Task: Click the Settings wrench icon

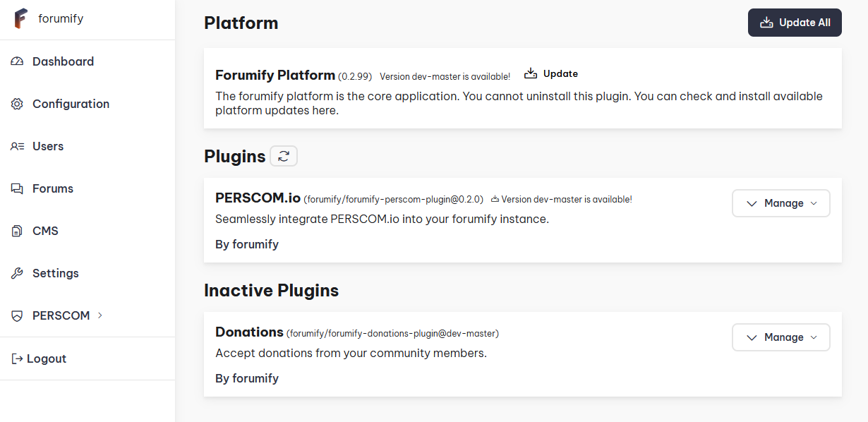Action: 18,273
